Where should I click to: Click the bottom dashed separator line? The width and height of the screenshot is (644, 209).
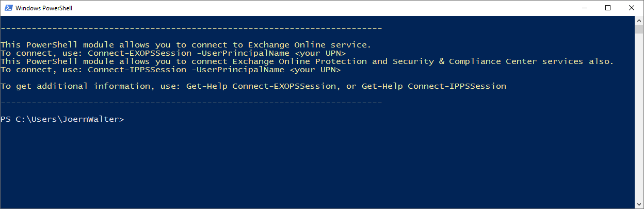click(x=191, y=103)
